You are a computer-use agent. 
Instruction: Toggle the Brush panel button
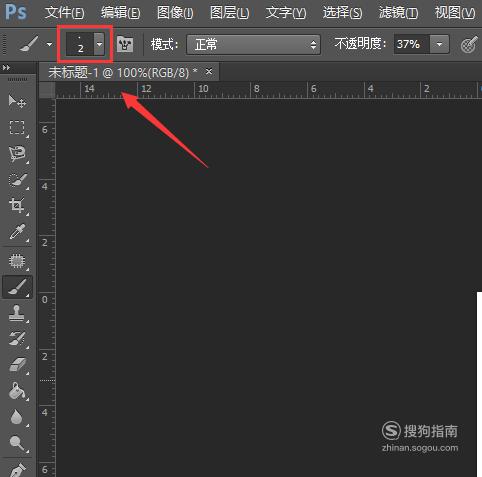(125, 44)
